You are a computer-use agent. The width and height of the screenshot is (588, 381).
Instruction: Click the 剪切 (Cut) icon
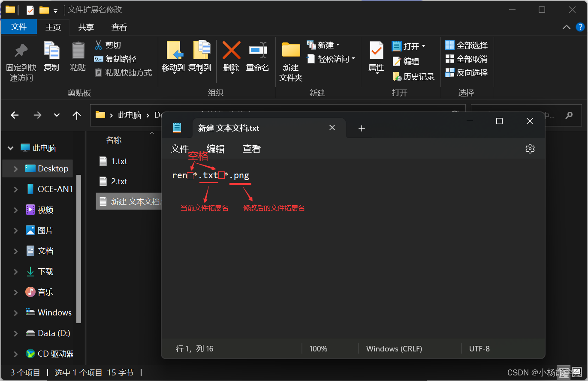click(x=100, y=45)
